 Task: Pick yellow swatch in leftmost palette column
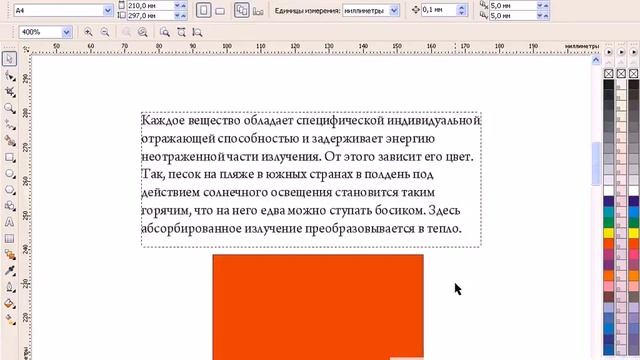609,233
